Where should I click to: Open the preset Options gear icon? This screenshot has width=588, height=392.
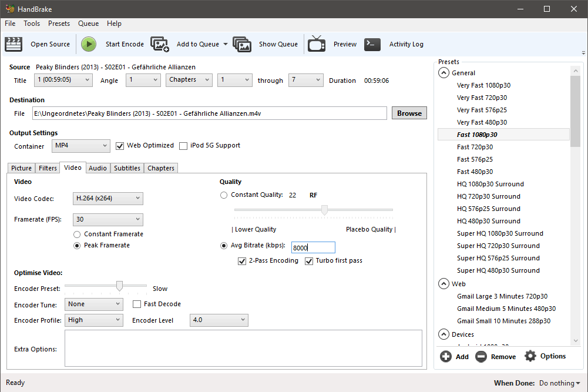(530, 356)
